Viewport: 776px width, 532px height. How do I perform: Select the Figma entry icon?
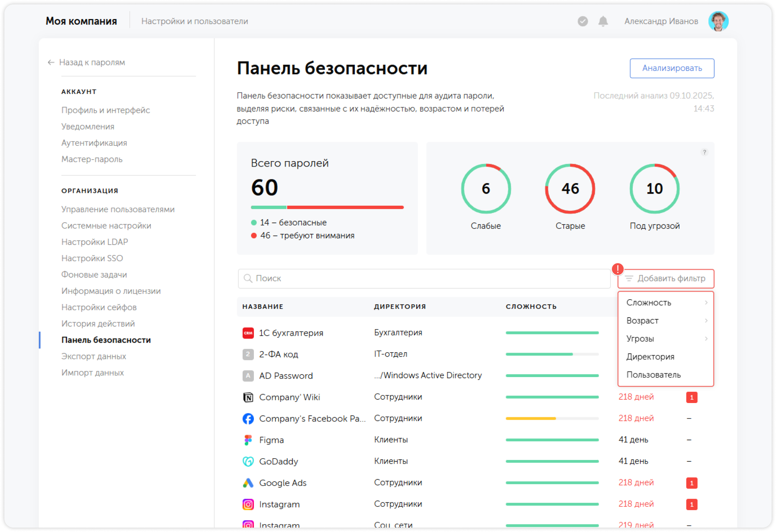pos(248,440)
